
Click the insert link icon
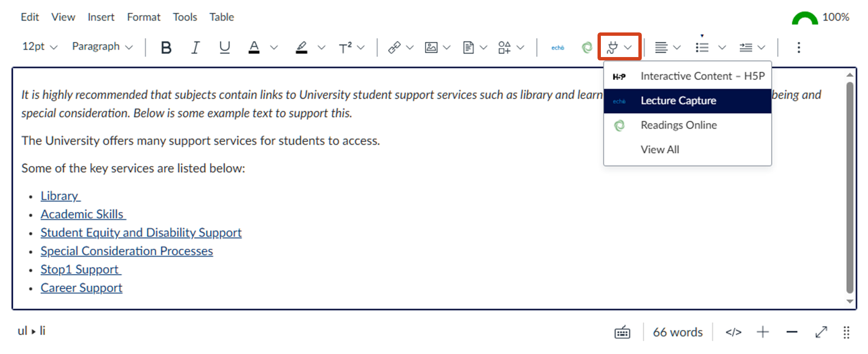[394, 48]
